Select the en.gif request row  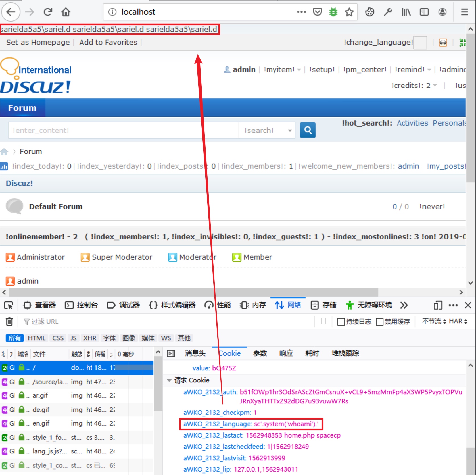click(x=77, y=423)
